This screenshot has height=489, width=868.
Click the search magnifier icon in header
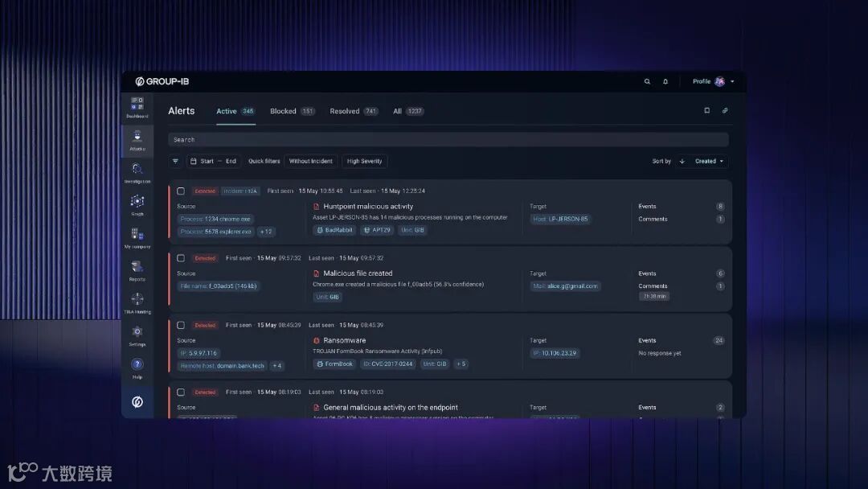(x=647, y=81)
